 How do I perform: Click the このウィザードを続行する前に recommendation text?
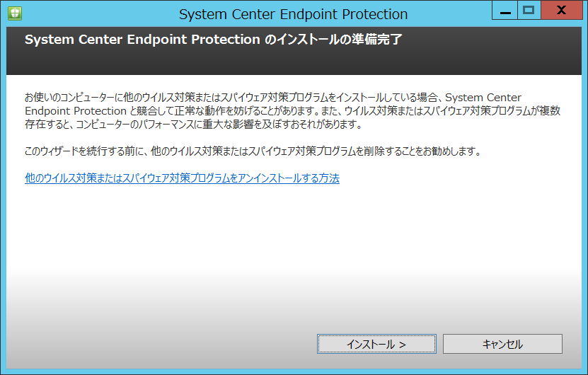point(253,151)
